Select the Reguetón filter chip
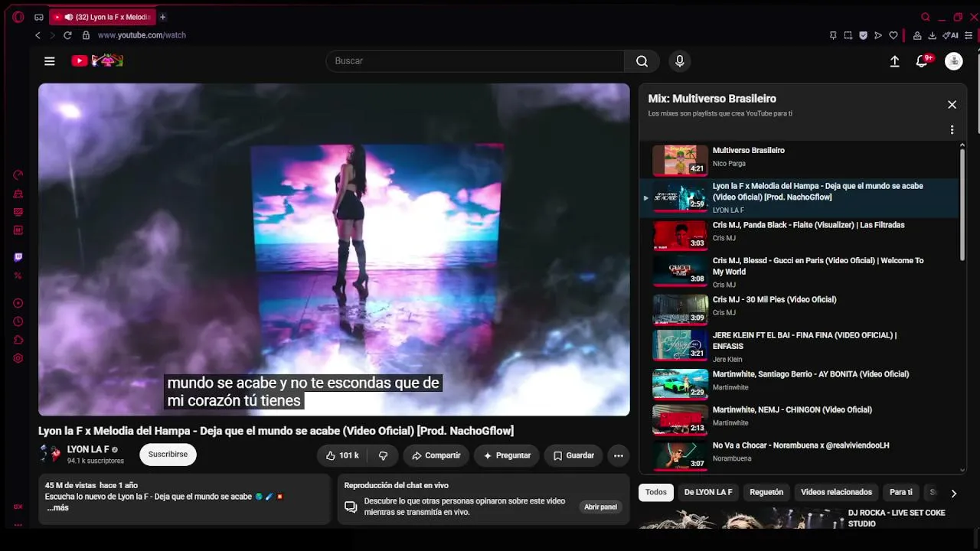 tap(766, 492)
